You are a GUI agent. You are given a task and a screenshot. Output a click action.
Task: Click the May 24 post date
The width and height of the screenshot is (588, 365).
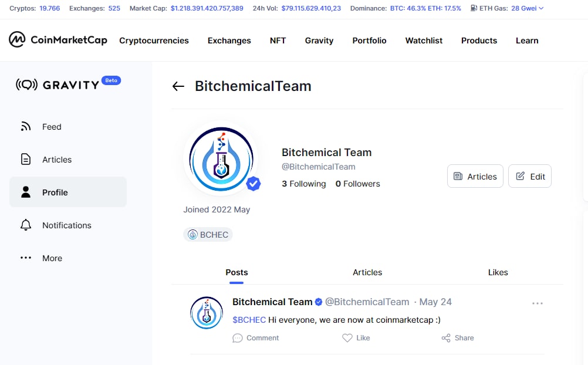coord(435,302)
